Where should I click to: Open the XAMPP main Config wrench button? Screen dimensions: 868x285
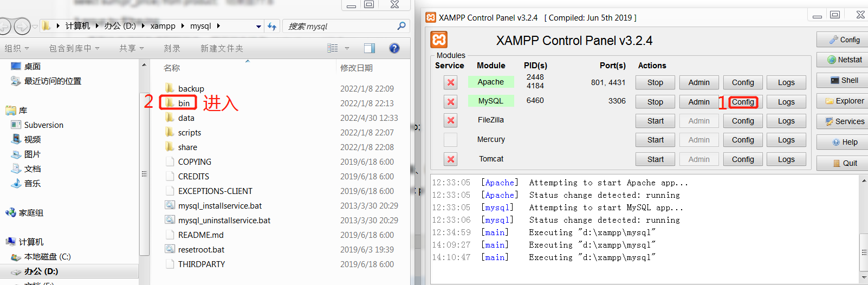(x=844, y=40)
